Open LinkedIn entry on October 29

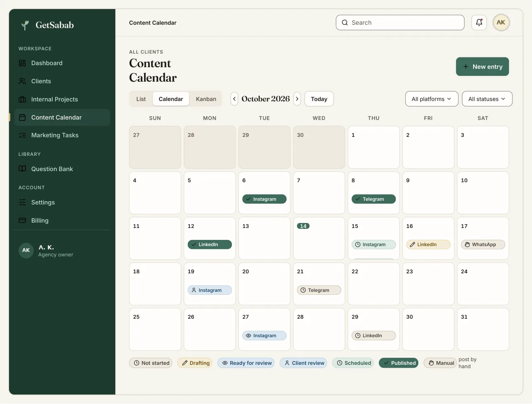coord(373,336)
